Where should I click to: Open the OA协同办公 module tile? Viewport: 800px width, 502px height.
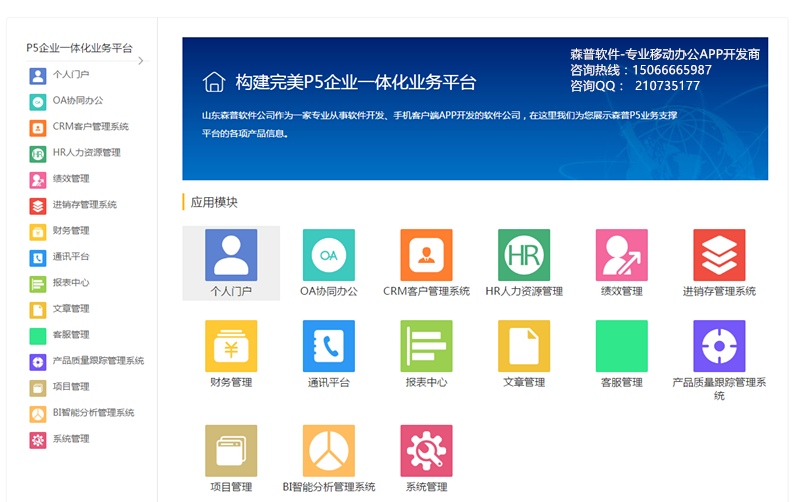(329, 255)
